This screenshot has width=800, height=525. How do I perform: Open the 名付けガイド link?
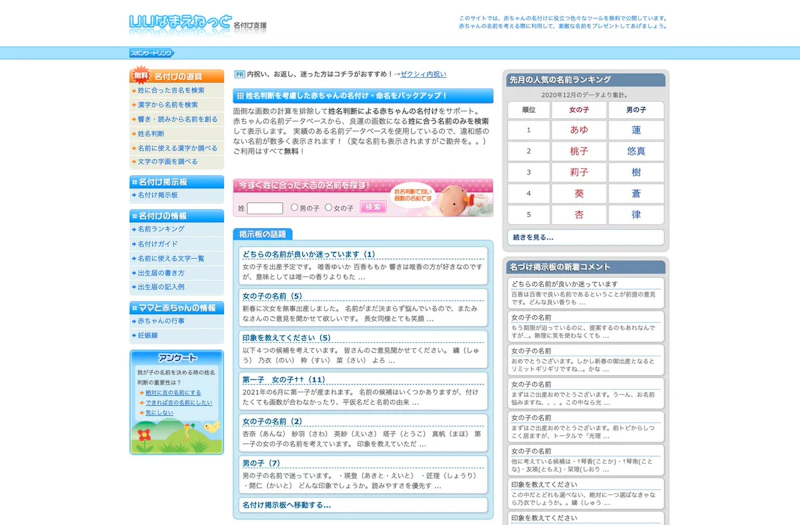click(x=158, y=244)
